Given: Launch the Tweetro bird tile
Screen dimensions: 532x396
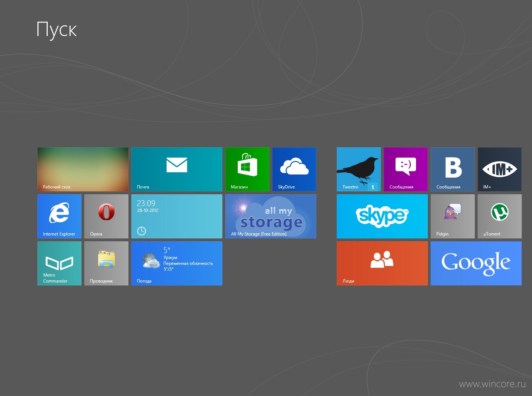Looking at the screenshot, I should (x=359, y=169).
